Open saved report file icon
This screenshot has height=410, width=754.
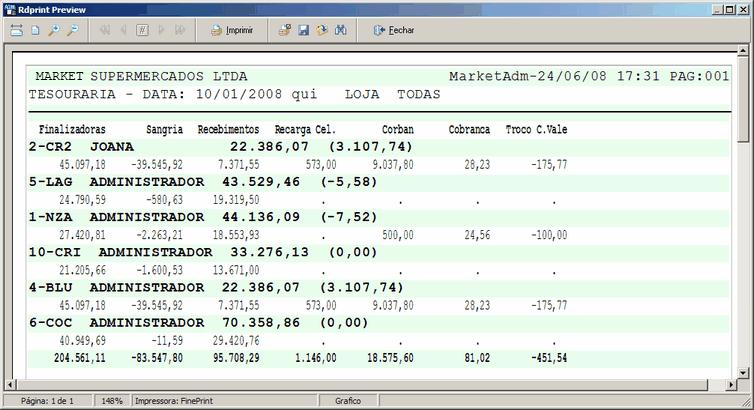pos(322,30)
